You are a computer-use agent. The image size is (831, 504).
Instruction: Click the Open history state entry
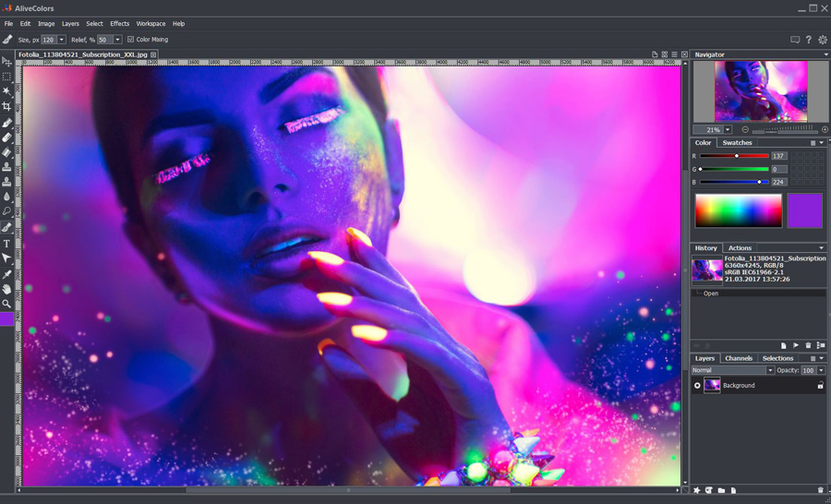[758, 294]
